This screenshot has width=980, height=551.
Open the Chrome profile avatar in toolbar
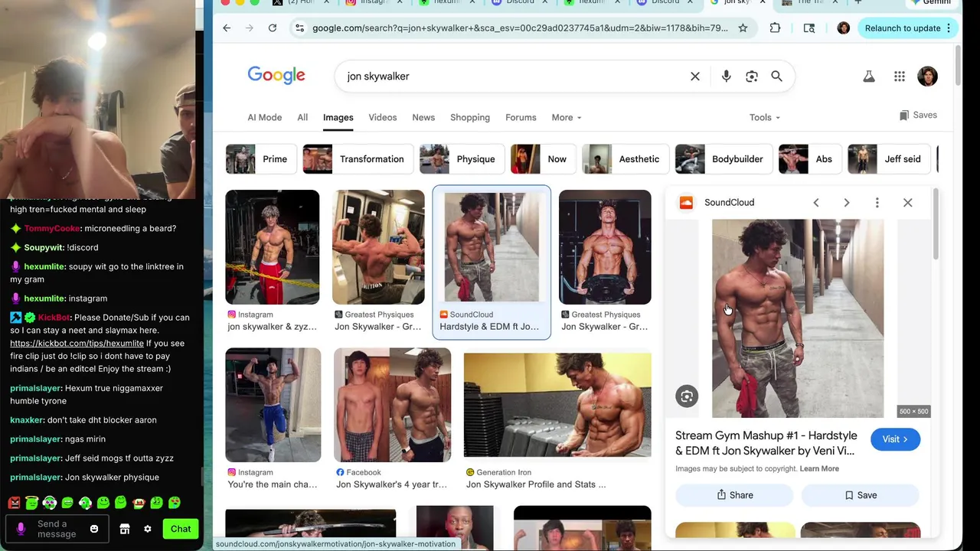(x=843, y=28)
